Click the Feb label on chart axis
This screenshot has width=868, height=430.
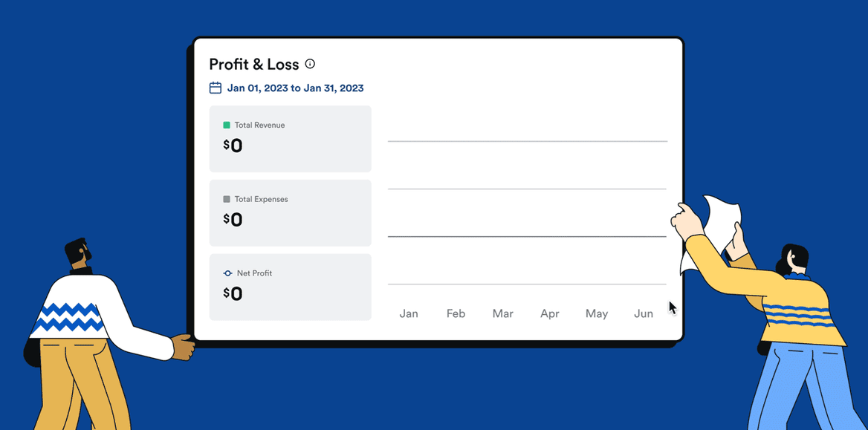click(x=456, y=313)
